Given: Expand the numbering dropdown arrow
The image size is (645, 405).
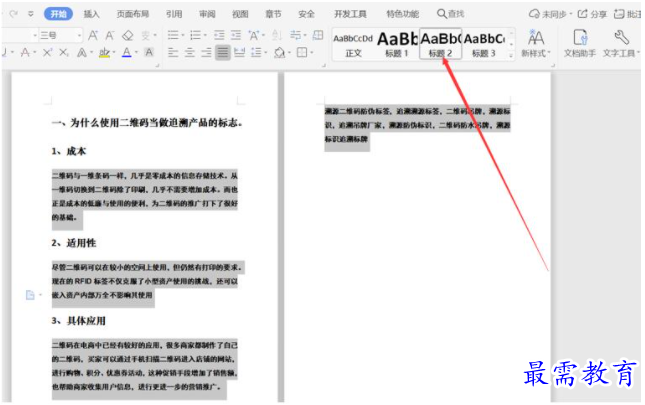Looking at the screenshot, I should (205, 35).
